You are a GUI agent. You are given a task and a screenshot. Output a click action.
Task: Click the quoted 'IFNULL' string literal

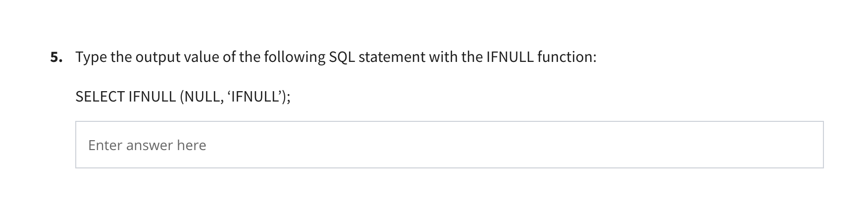point(254,97)
